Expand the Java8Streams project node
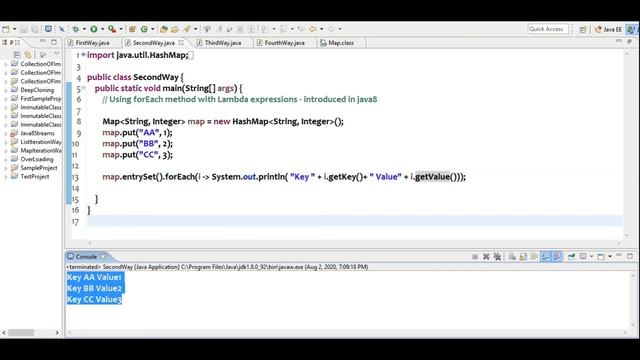 click(6, 133)
